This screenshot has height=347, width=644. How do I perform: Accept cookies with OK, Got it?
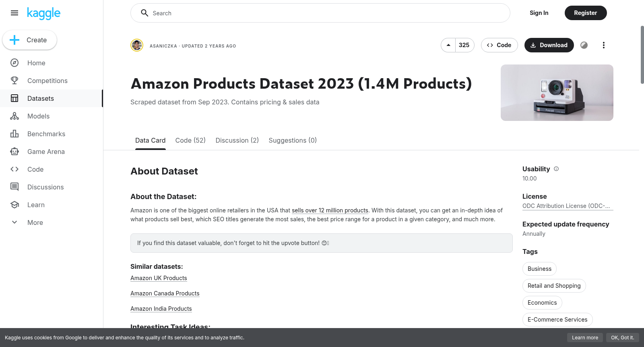(x=622, y=338)
